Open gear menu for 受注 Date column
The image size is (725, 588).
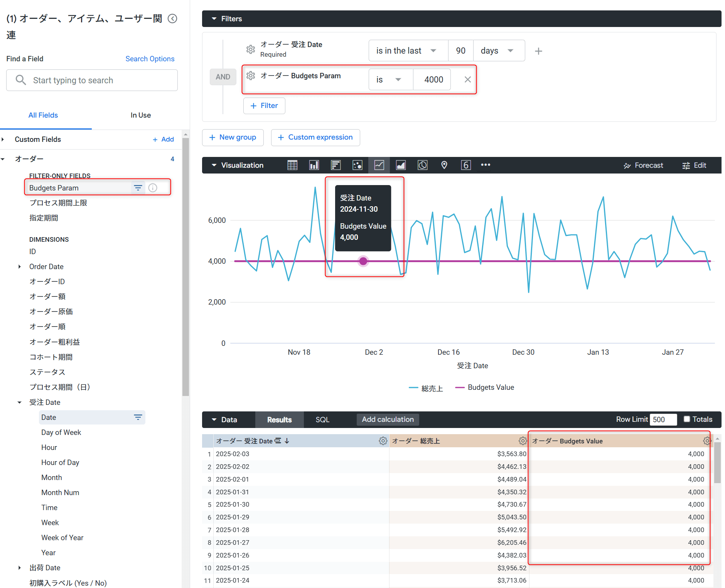point(383,441)
